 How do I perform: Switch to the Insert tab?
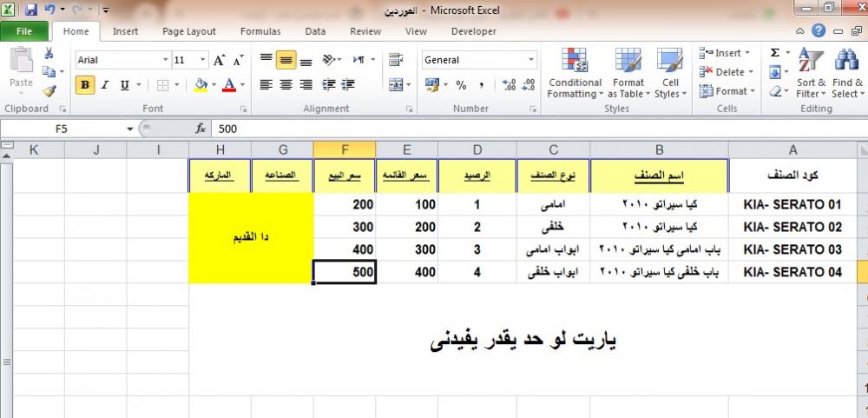click(x=125, y=31)
